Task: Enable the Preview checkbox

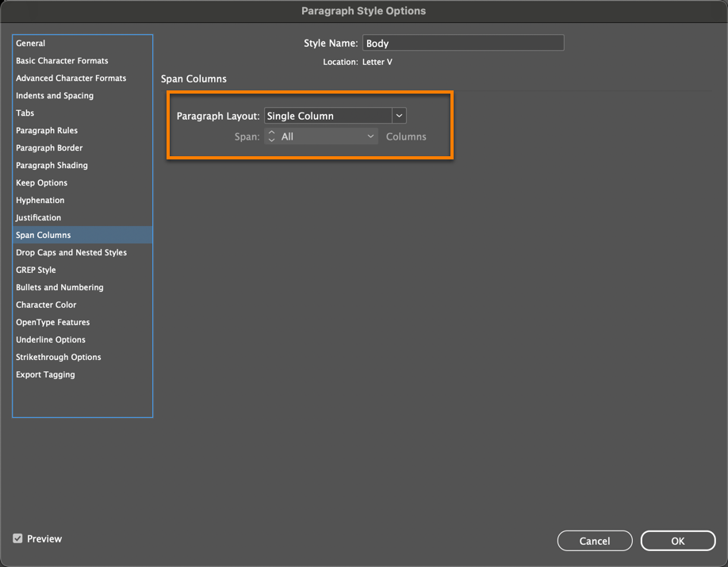Action: (17, 538)
